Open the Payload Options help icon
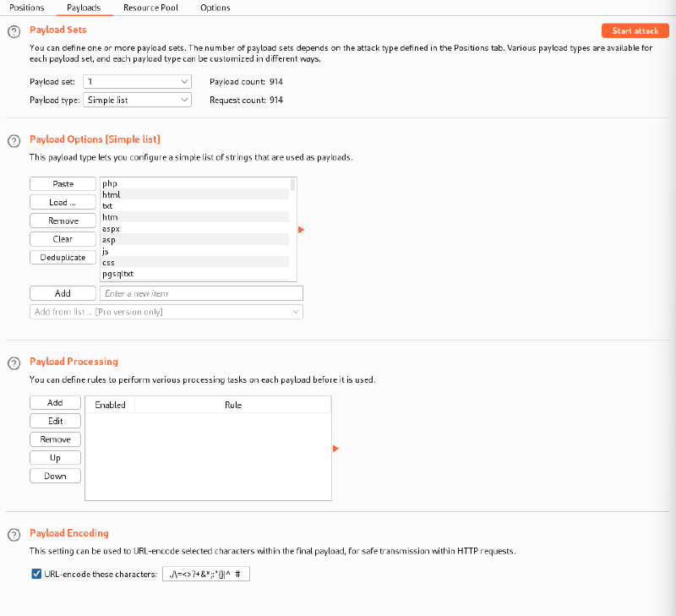676x616 pixels. (x=14, y=139)
